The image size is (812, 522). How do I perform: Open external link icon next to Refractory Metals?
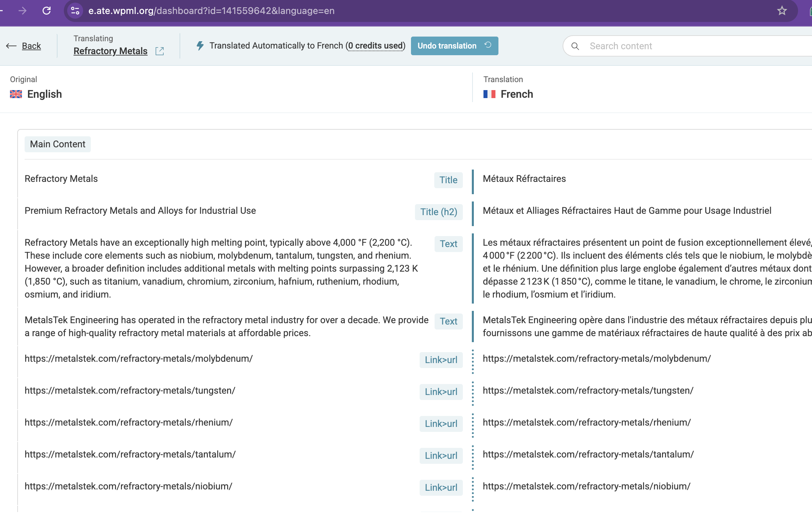point(160,51)
